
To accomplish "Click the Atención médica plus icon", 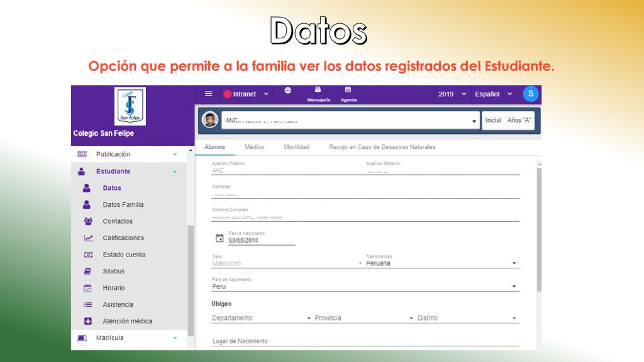I will (88, 321).
